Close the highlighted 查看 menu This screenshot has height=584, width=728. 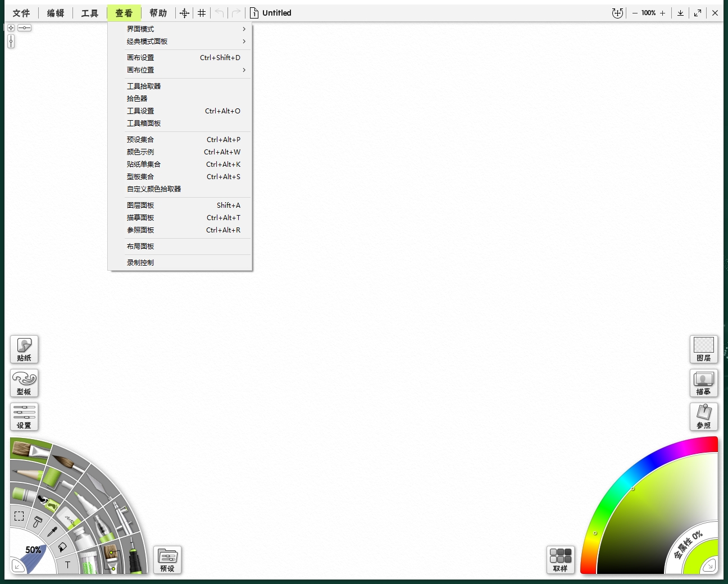124,13
